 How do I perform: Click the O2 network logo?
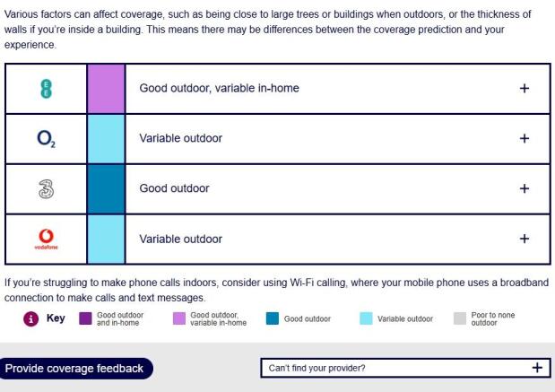click(x=46, y=139)
